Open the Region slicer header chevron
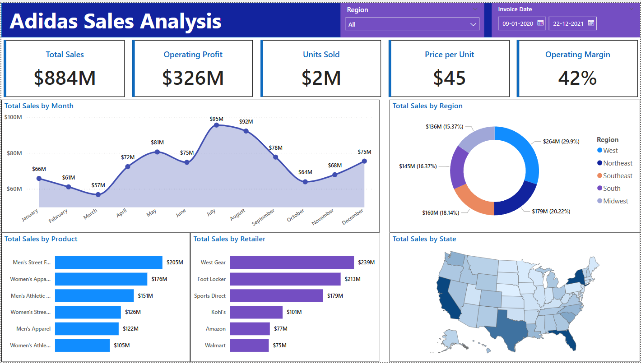641x364 pixels. [x=475, y=9]
